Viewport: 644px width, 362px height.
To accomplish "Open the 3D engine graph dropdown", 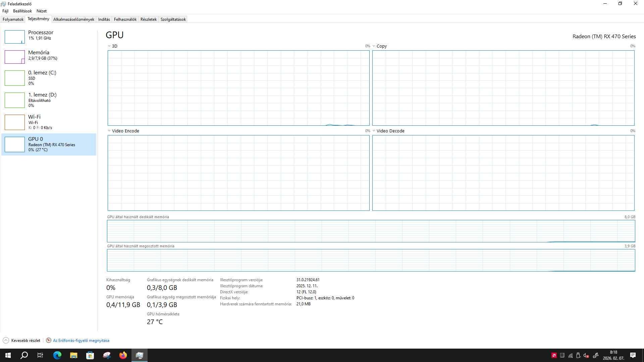I will tap(109, 46).
